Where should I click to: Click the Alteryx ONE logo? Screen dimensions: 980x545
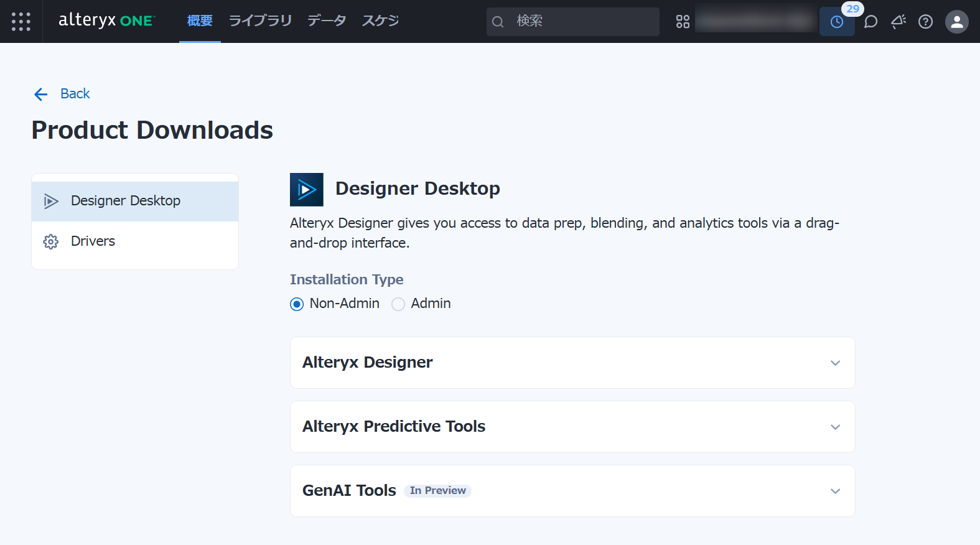(107, 21)
